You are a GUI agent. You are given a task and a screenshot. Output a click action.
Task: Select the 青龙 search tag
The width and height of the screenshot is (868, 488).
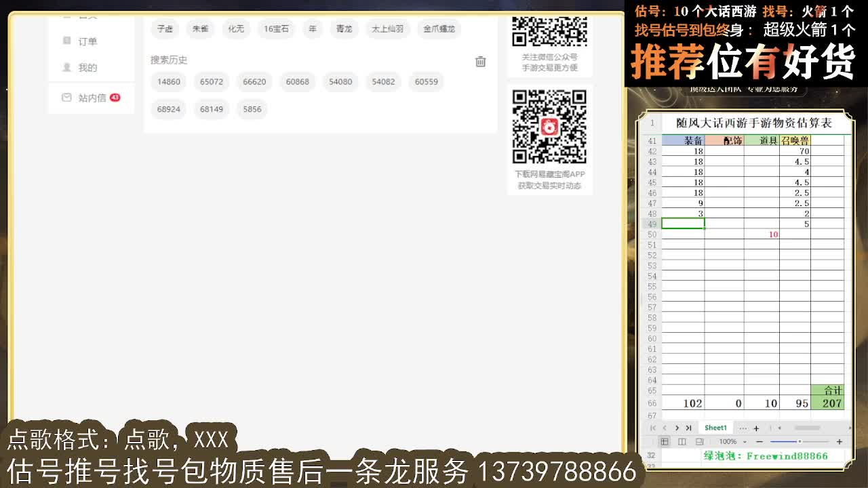coord(344,29)
